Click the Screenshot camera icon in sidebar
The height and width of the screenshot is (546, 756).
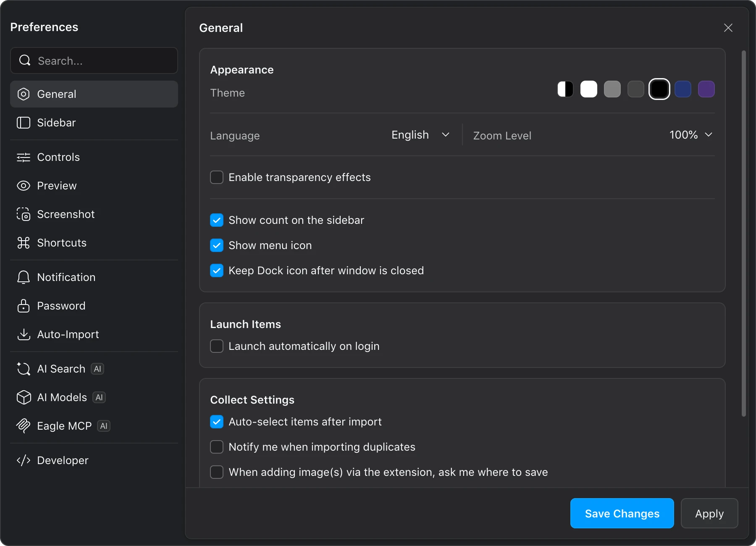click(x=24, y=214)
